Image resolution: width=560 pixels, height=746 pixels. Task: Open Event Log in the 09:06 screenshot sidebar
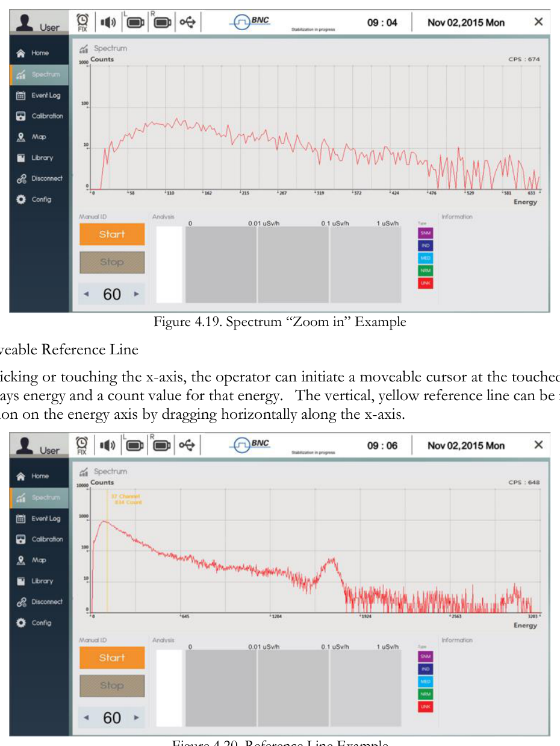tap(39, 518)
